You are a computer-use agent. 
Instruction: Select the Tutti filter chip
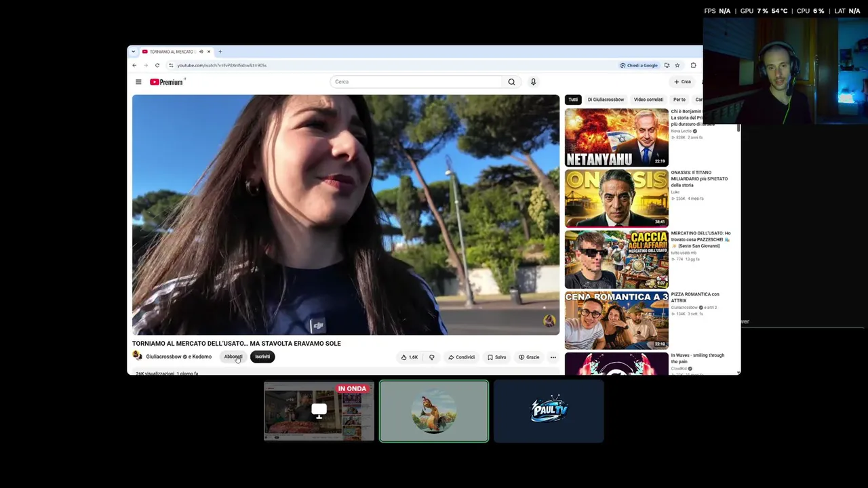coord(573,100)
